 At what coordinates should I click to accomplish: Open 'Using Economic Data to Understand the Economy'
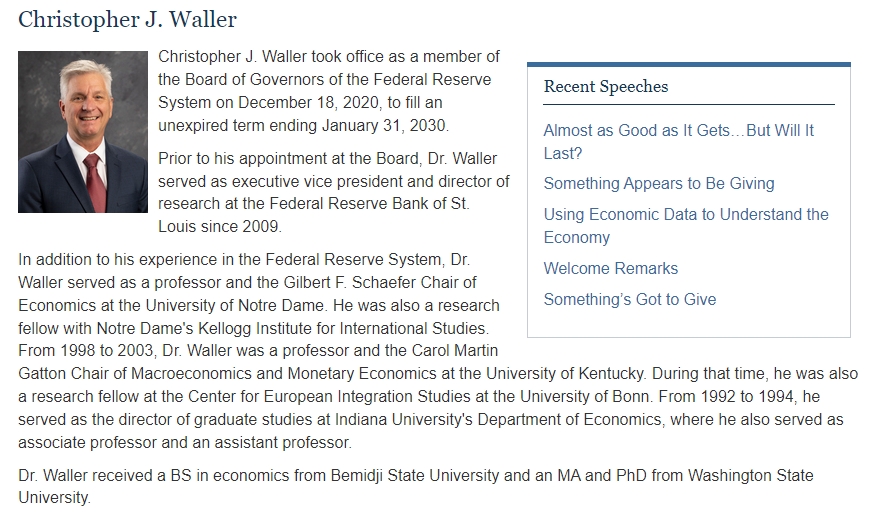point(685,214)
